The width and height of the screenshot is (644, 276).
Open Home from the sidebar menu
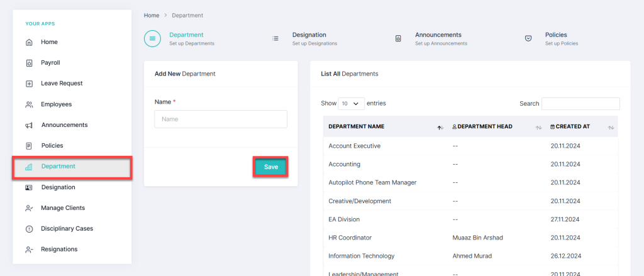click(x=49, y=42)
